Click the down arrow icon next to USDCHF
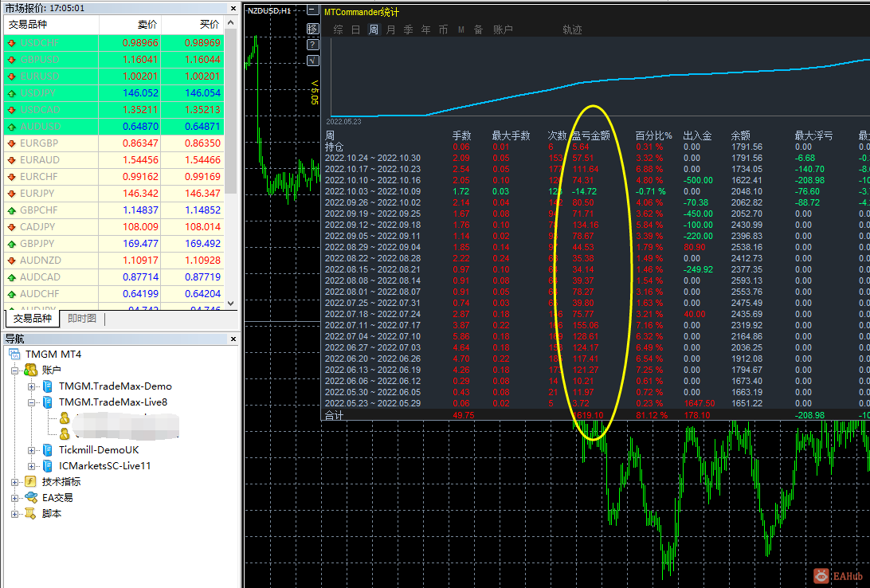The height and width of the screenshot is (588, 870). (x=11, y=43)
